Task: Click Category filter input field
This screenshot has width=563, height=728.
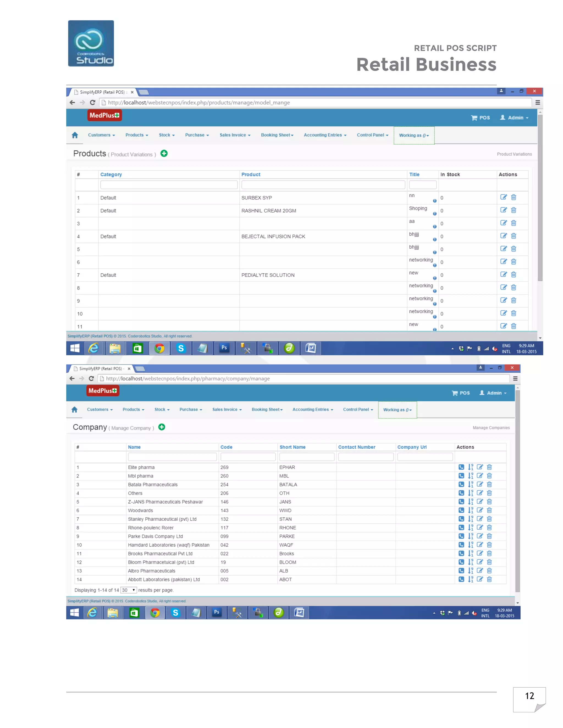Action: (169, 185)
